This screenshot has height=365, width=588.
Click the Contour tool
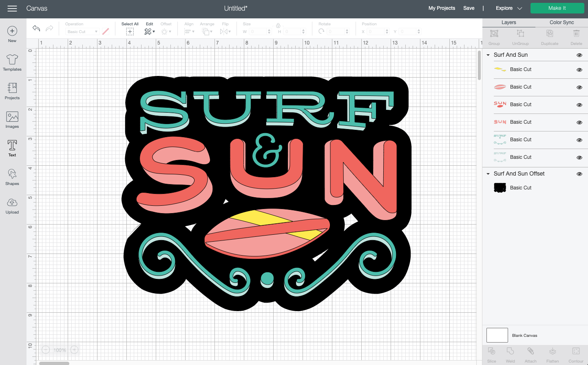pos(576,355)
